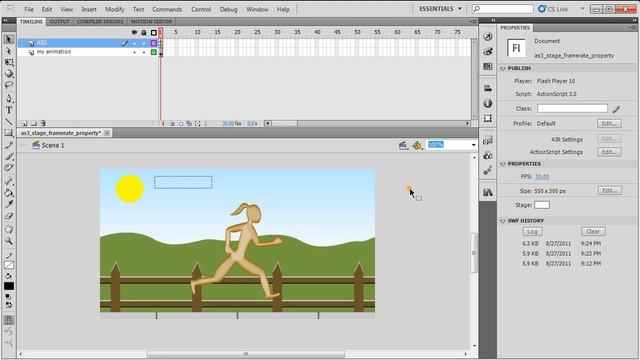The width and height of the screenshot is (640, 360).
Task: Select the Brush tool
Action: click(9, 156)
